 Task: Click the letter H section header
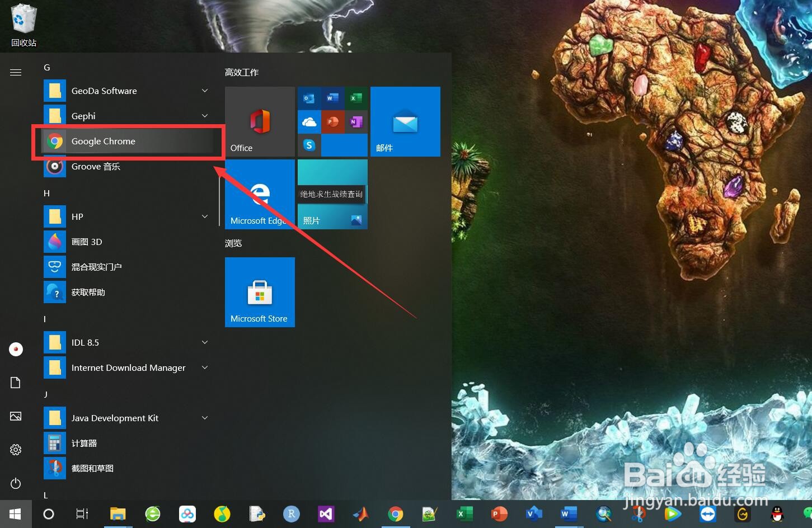tap(47, 193)
